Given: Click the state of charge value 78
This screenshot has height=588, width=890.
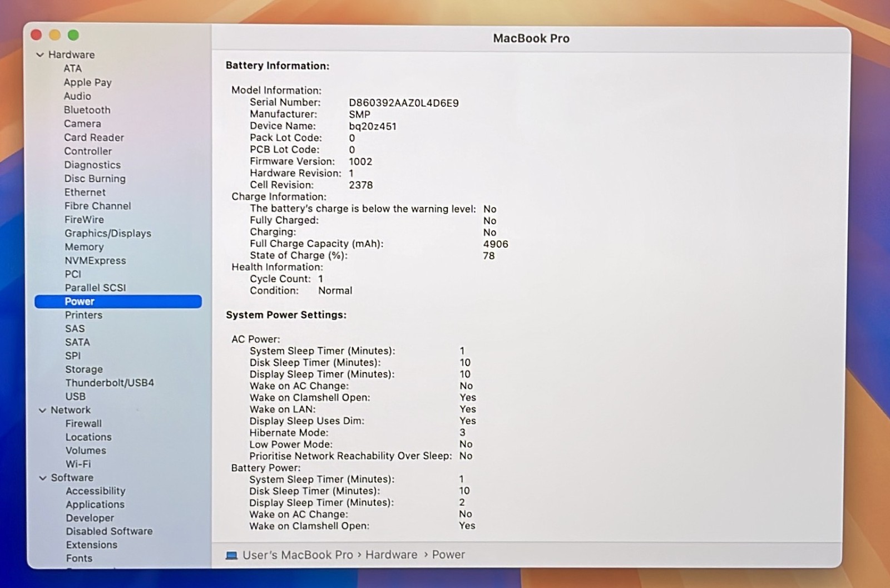Looking at the screenshot, I should [489, 256].
